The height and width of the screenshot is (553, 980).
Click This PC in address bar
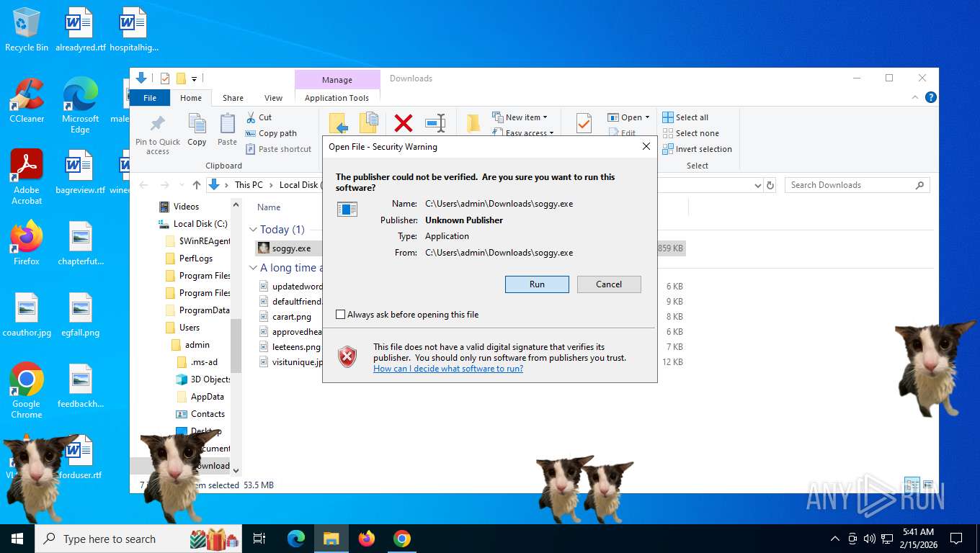pyautogui.click(x=249, y=185)
